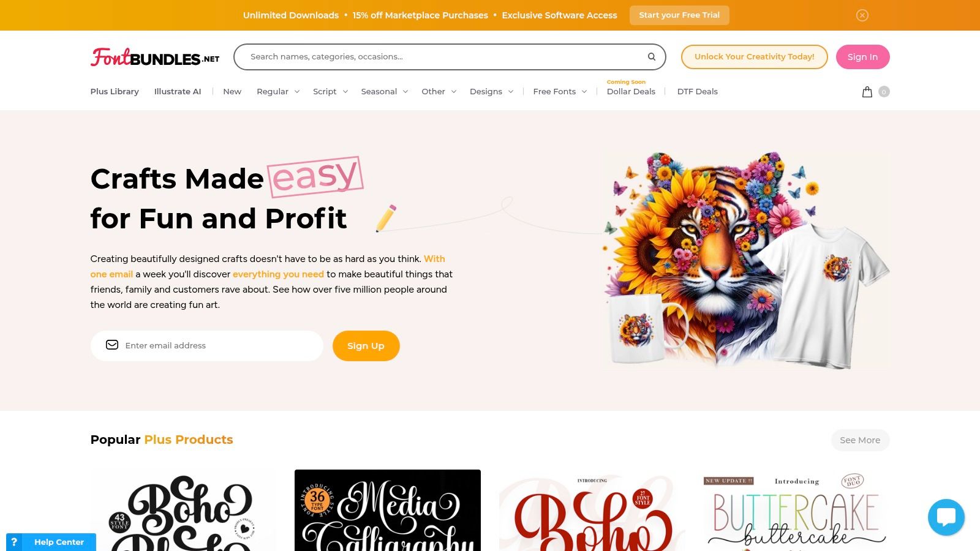Go to FontBundles.net logo homepage

(x=155, y=57)
